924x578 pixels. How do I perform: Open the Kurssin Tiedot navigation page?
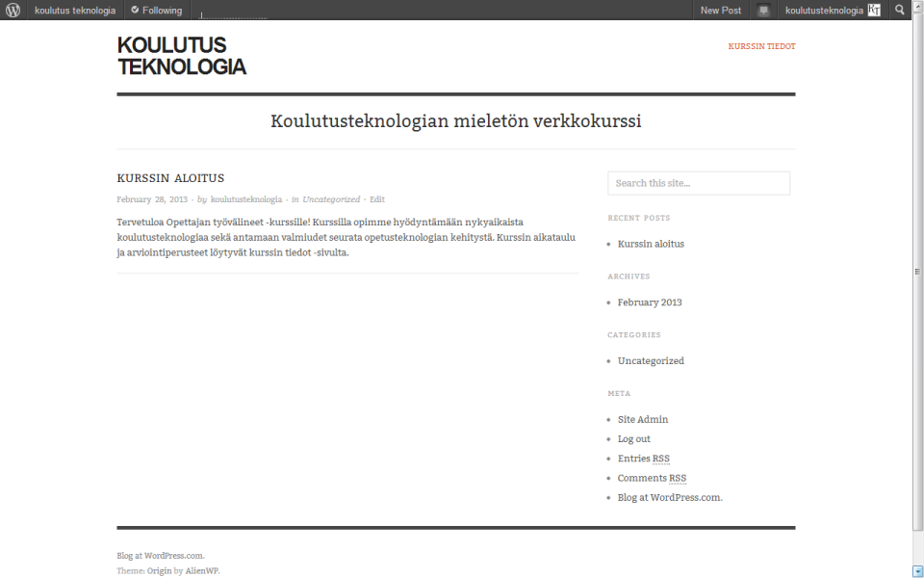761,46
